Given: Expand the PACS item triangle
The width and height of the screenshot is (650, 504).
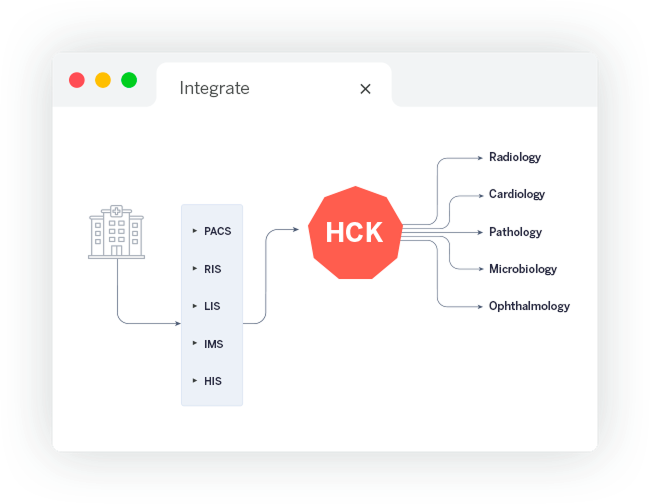Looking at the screenshot, I should [x=195, y=231].
